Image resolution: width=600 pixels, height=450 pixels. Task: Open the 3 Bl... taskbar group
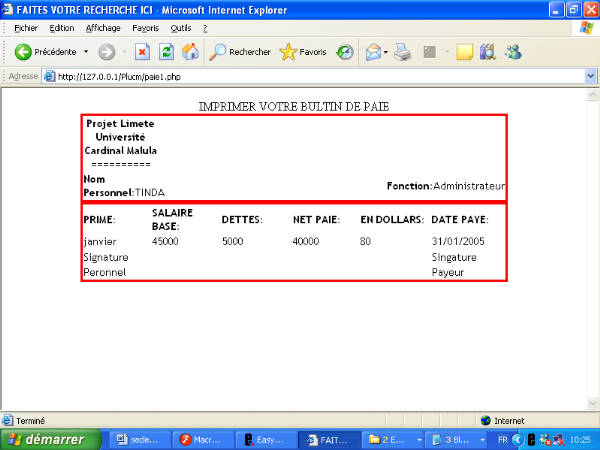click(x=457, y=440)
